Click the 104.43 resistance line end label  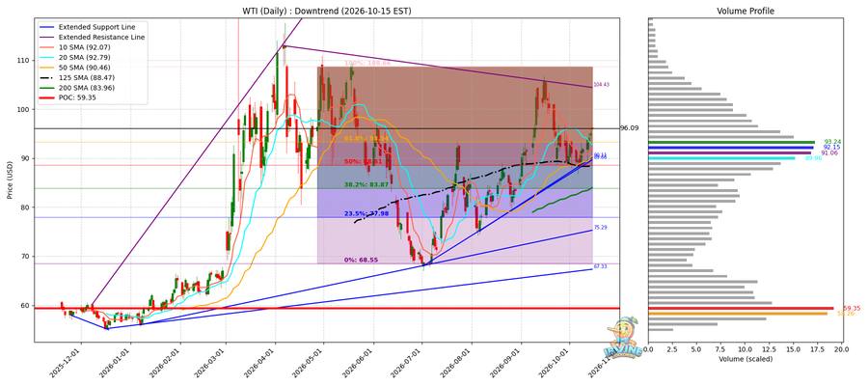601,85
